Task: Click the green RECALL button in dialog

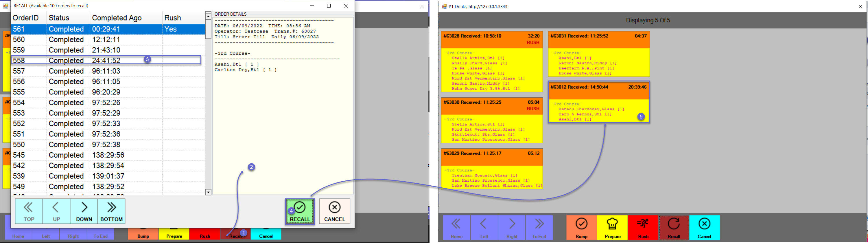Action: [x=300, y=211]
